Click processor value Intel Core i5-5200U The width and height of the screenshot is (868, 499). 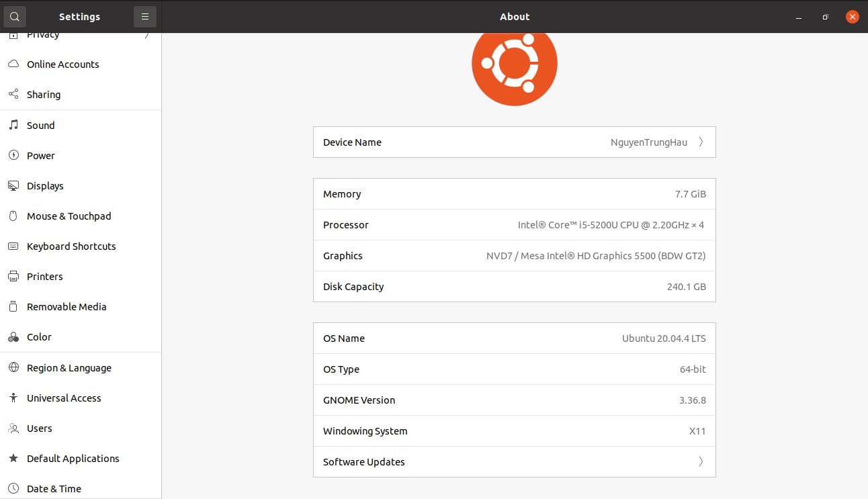coord(611,225)
